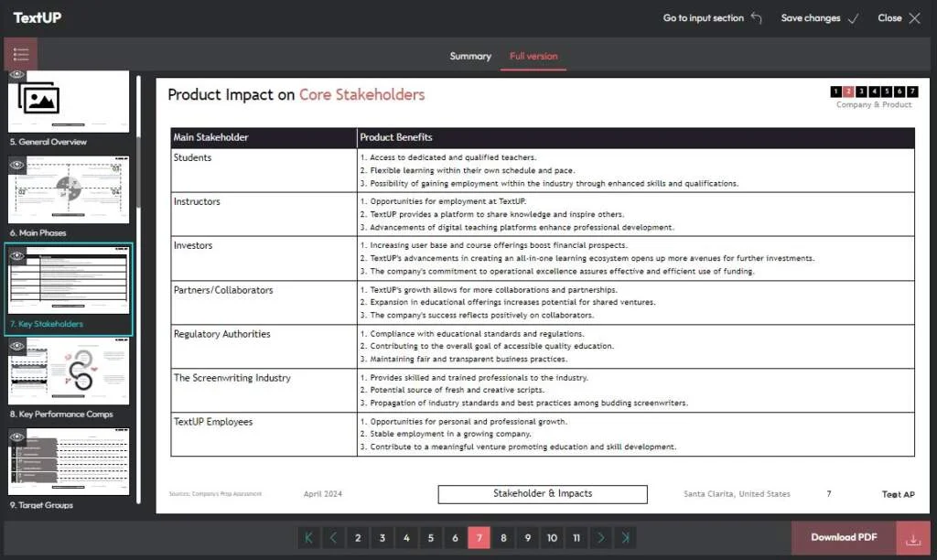Click highlighted section indicator box 2
The width and height of the screenshot is (937, 560).
click(x=848, y=92)
